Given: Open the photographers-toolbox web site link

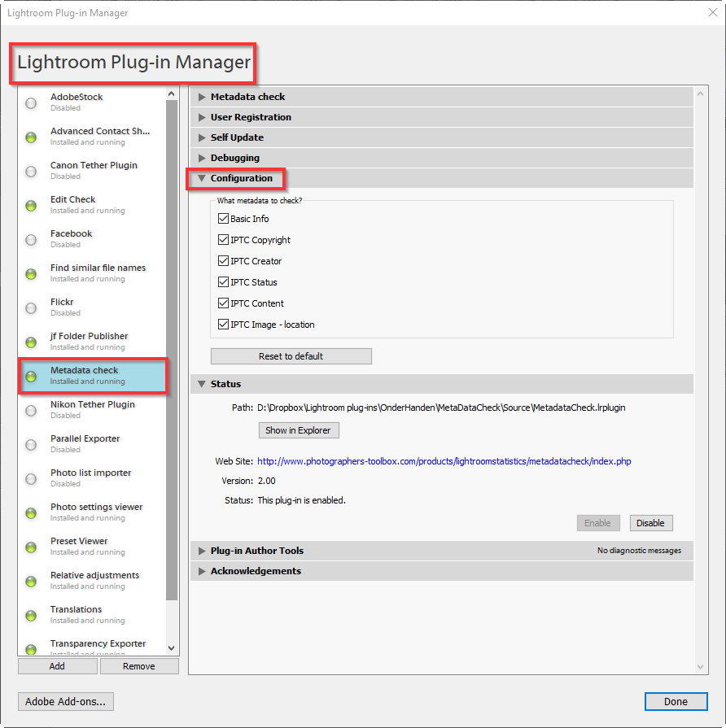Looking at the screenshot, I should click(444, 461).
